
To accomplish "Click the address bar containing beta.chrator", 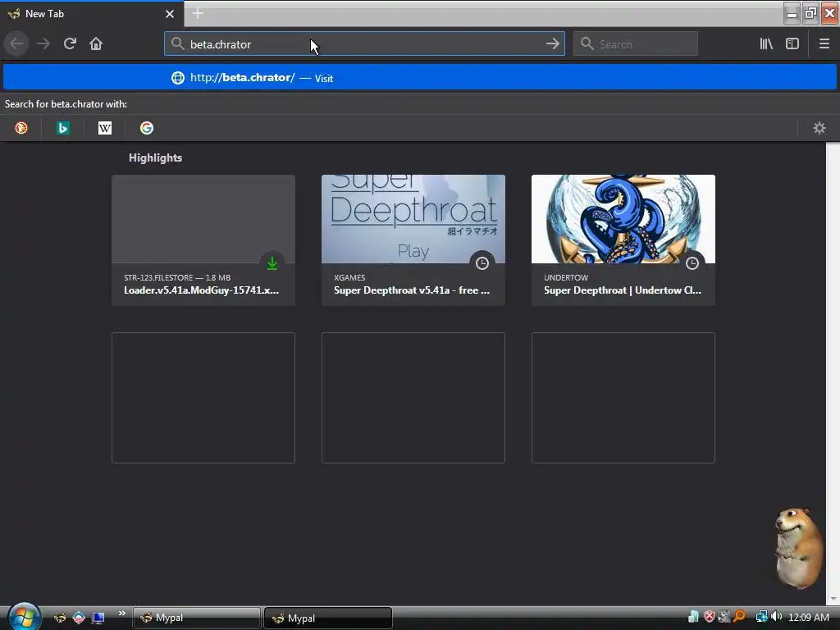I will [364, 44].
